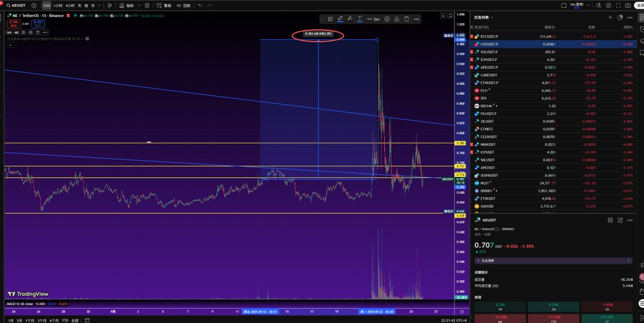Click the 0.707 buy price button
The image size is (644, 323).
click(x=39, y=24)
